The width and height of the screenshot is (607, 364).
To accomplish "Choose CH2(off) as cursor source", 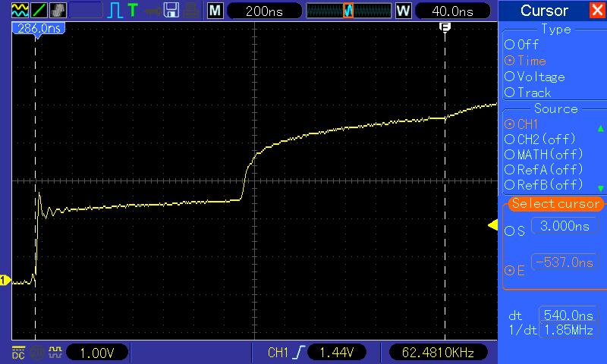I will pyautogui.click(x=539, y=139).
